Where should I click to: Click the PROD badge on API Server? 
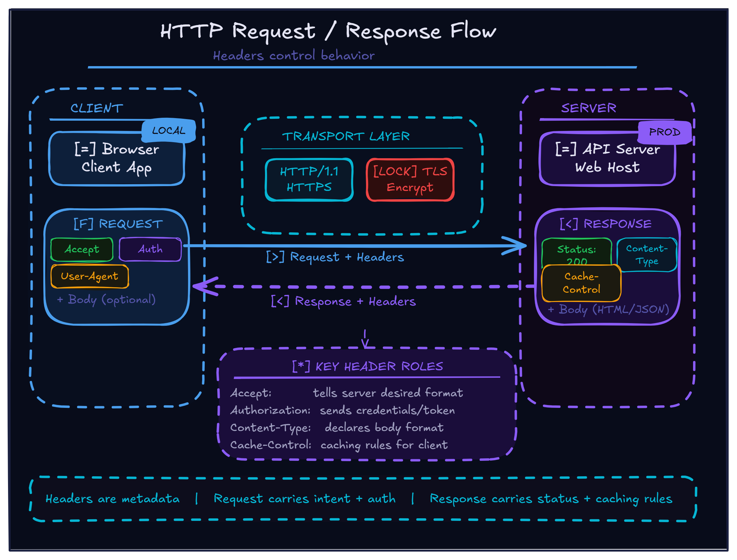click(x=665, y=132)
